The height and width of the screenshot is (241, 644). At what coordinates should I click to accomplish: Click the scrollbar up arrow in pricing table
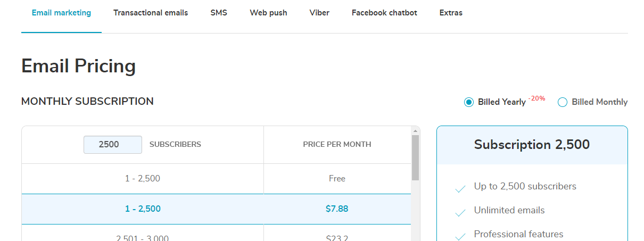[415, 130]
